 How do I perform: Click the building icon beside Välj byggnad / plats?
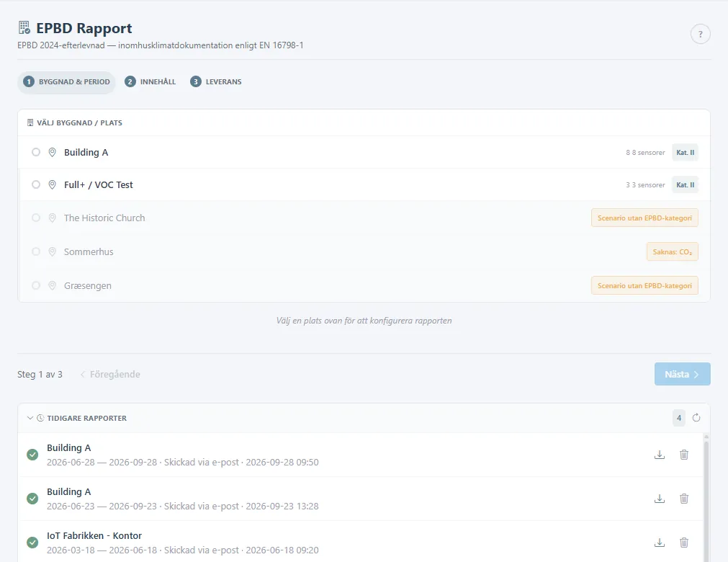coord(30,122)
